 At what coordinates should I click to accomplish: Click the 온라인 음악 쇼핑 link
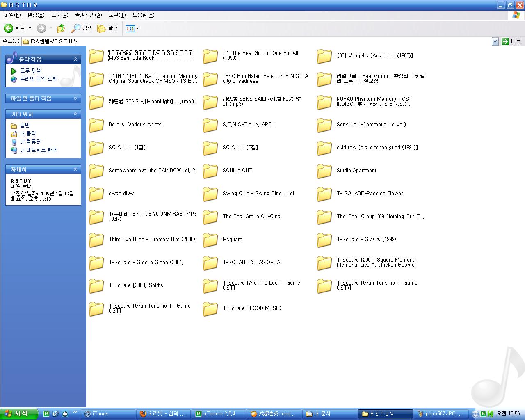(39, 79)
